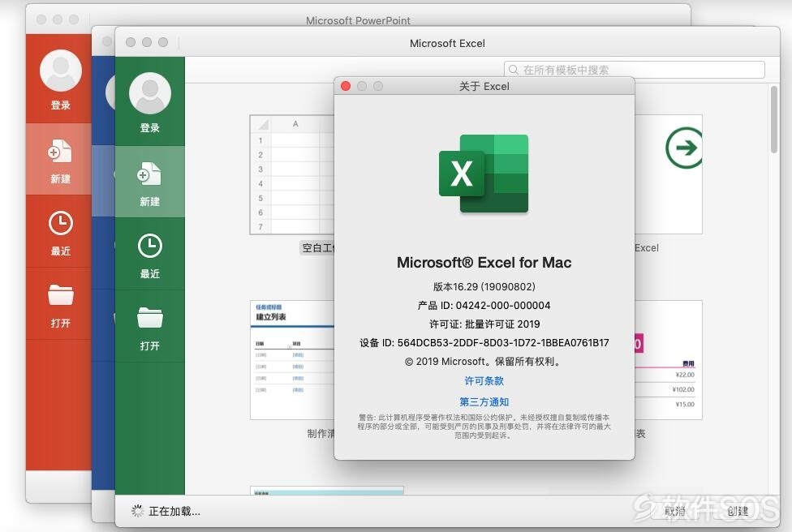Open the 许可条款 link
This screenshot has height=532, width=792.
[x=484, y=381]
